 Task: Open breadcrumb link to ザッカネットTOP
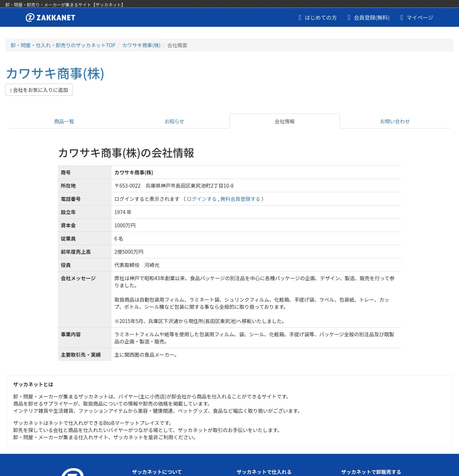(x=63, y=45)
